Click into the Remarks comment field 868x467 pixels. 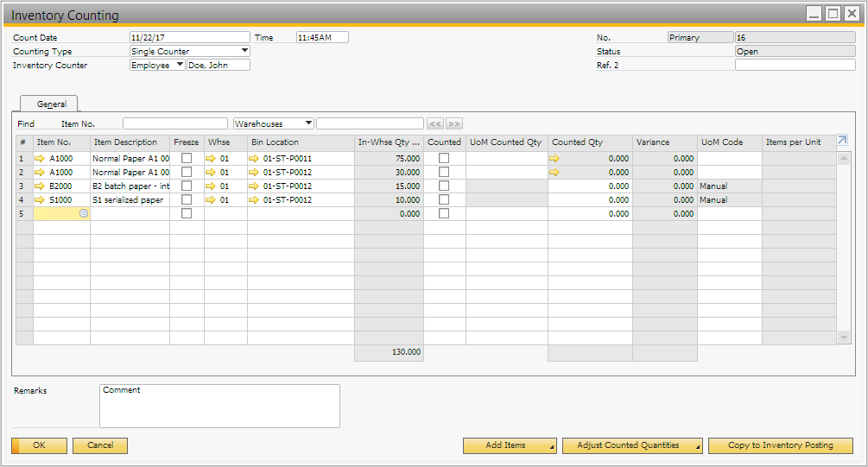coord(219,406)
